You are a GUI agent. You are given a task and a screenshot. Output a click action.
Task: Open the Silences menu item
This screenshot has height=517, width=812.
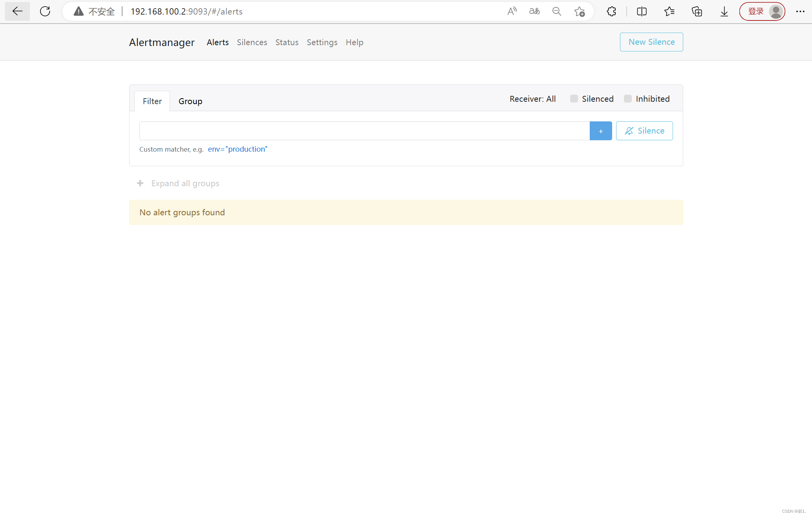pyautogui.click(x=252, y=42)
